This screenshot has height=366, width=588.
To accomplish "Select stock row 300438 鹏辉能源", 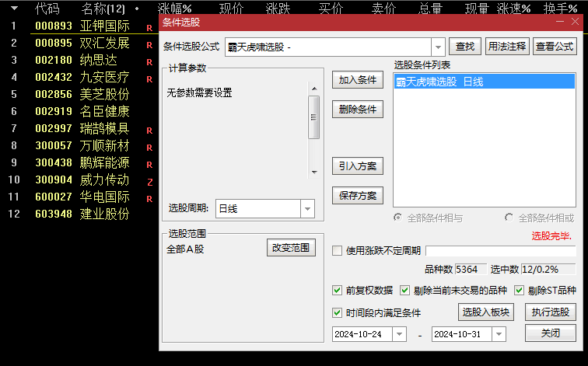I will coord(82,162).
